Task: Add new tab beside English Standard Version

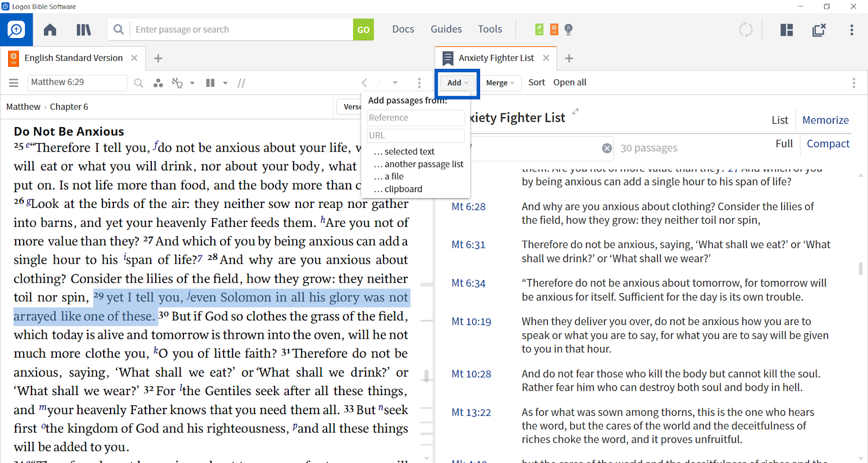Action: click(x=158, y=58)
